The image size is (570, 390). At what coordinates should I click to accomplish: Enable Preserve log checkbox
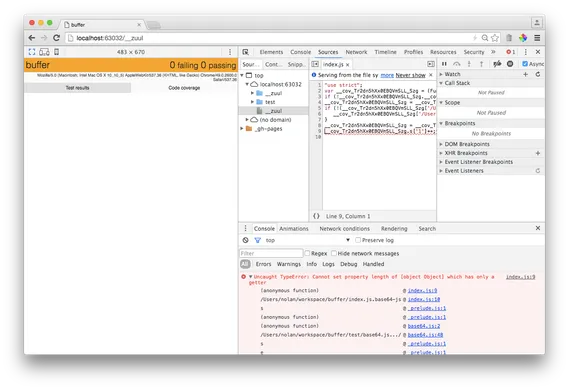tap(358, 240)
